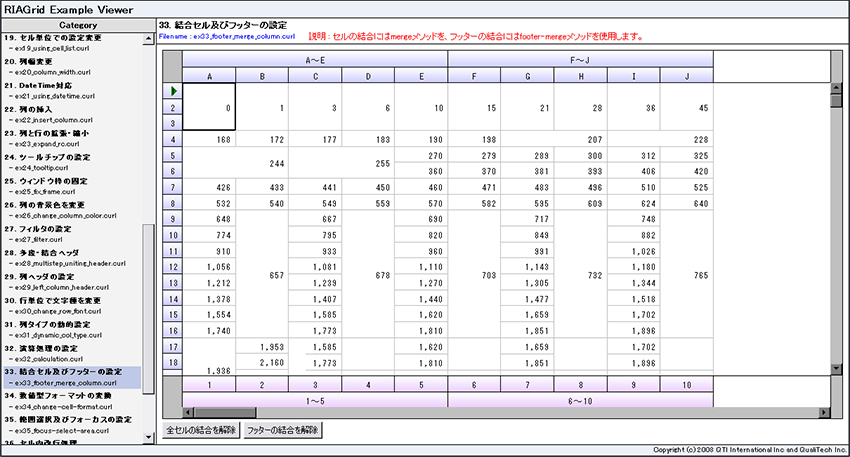Click the cell containing value 0
Image resolution: width=850 pixels, height=457 pixels.
click(209, 108)
